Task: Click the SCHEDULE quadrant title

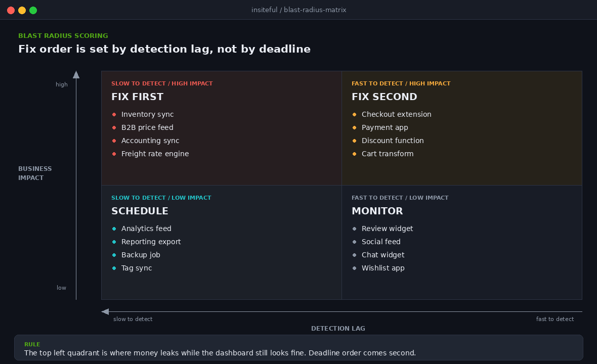Action: pos(140,211)
